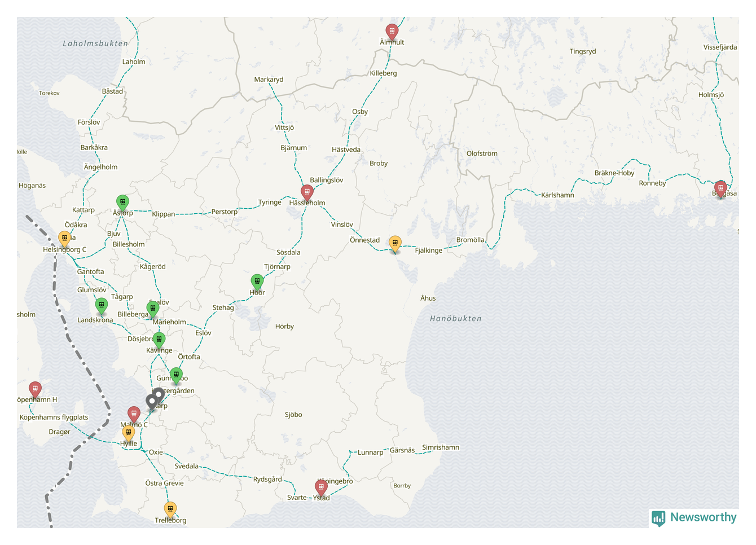Click the Svedala label
Image resolution: width=756 pixels, height=545 pixels.
[x=186, y=467]
